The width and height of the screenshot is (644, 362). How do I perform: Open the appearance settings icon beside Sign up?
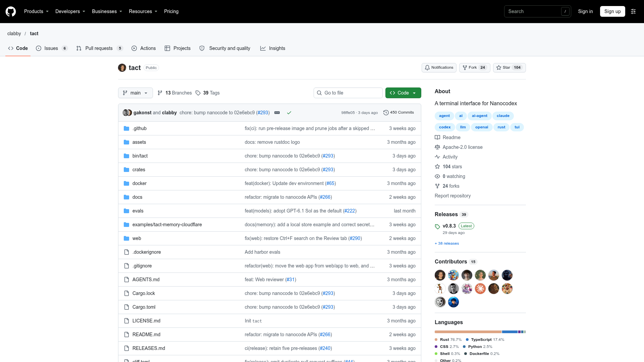point(633,11)
